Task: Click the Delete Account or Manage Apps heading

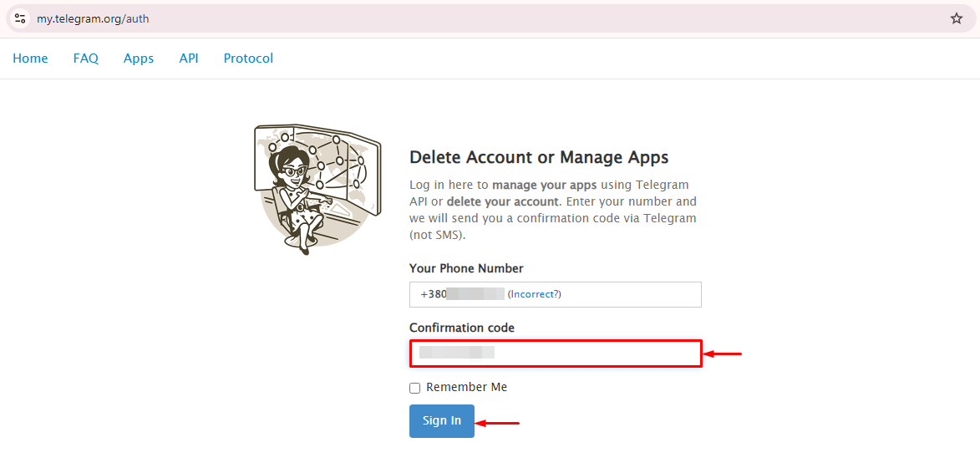Action: click(539, 157)
